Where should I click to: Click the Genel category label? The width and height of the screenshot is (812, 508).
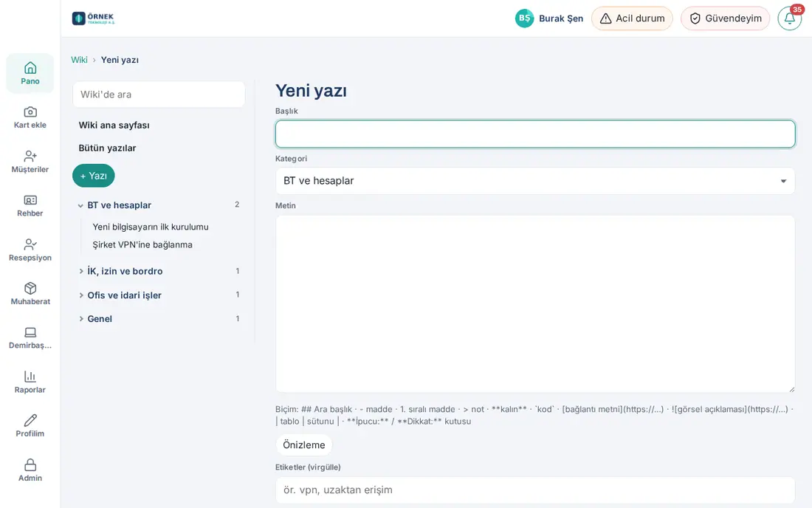100,318
